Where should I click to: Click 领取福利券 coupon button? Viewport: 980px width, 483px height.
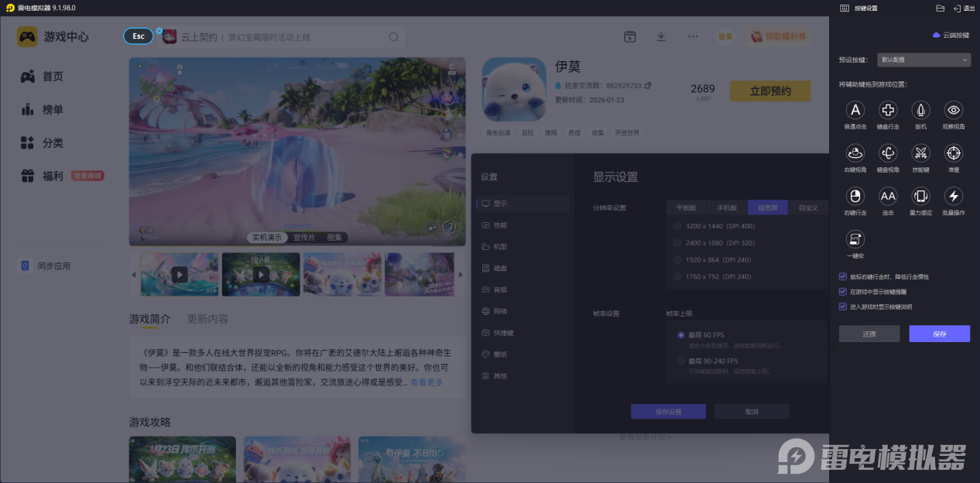click(x=779, y=36)
